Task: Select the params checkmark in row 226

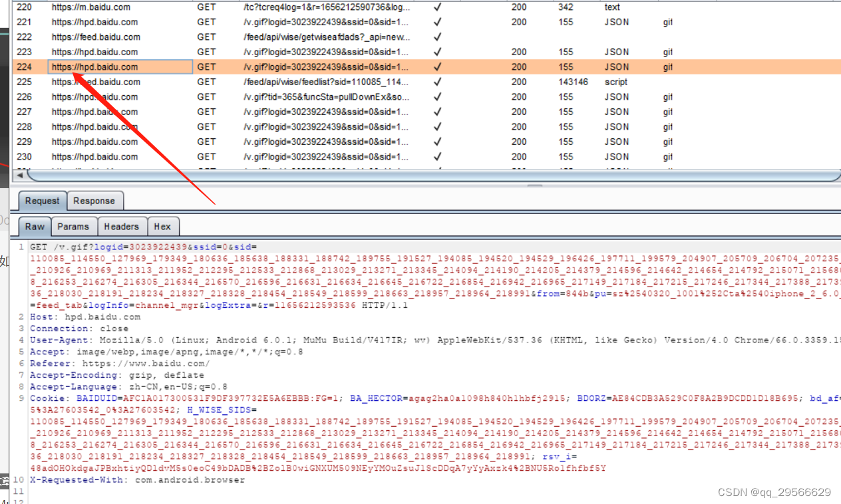Action: click(437, 96)
